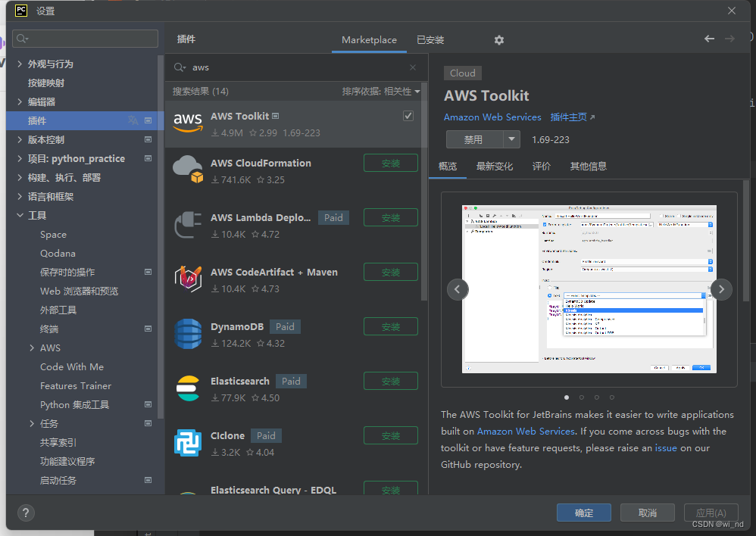This screenshot has height=536, width=756.
Task: Click the PyCharm logo in title bar
Action: tap(20, 11)
